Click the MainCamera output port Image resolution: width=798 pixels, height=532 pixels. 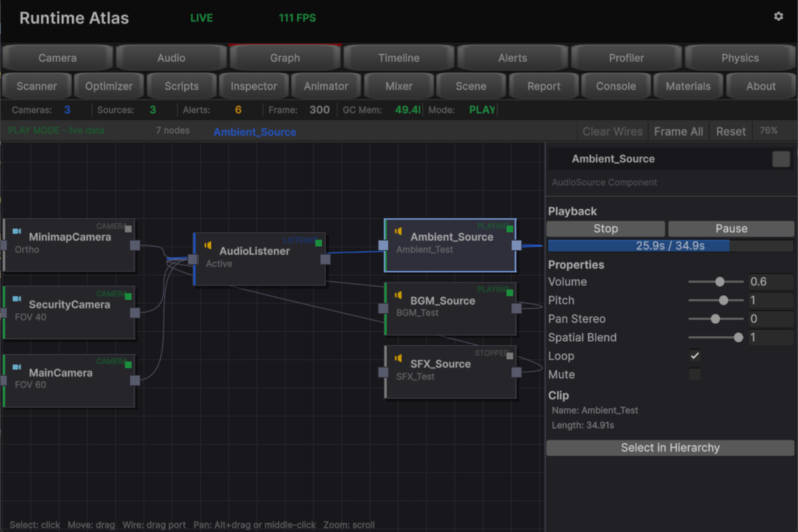(135, 380)
